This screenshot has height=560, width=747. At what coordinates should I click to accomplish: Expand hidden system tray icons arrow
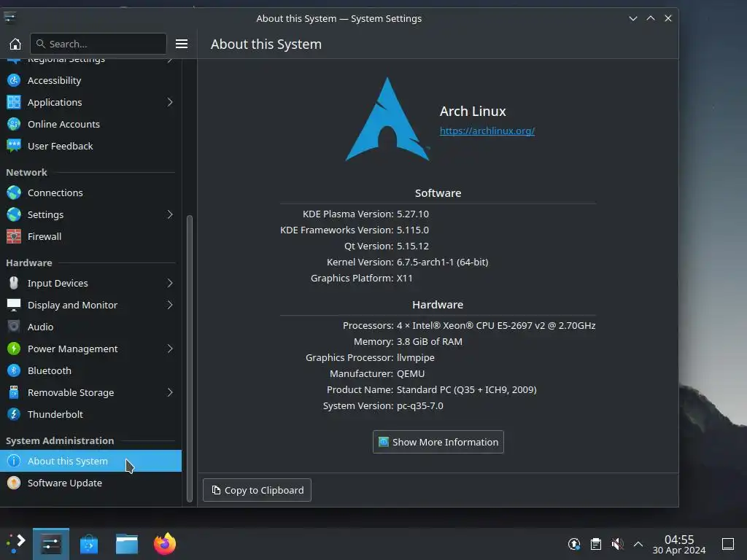[638, 544]
